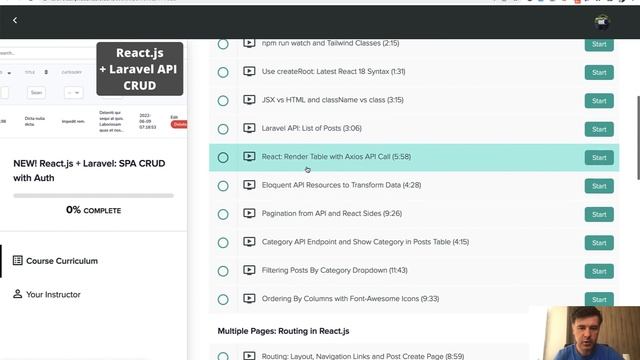Open the user avatar in header

tap(602, 22)
